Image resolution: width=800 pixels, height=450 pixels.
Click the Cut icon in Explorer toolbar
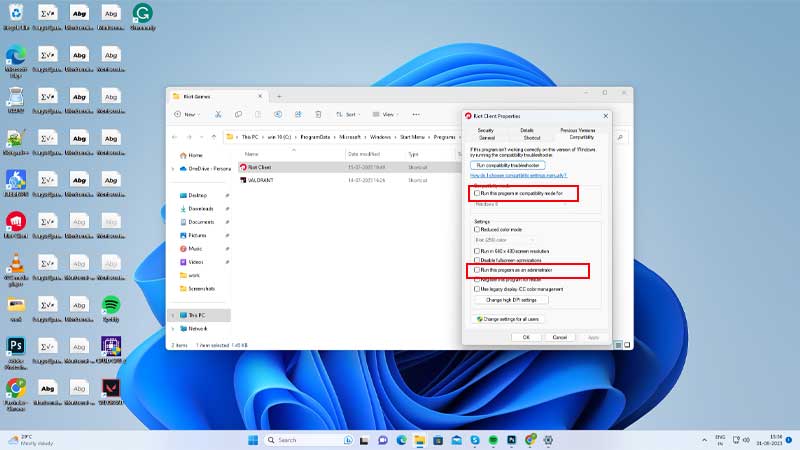pos(218,114)
